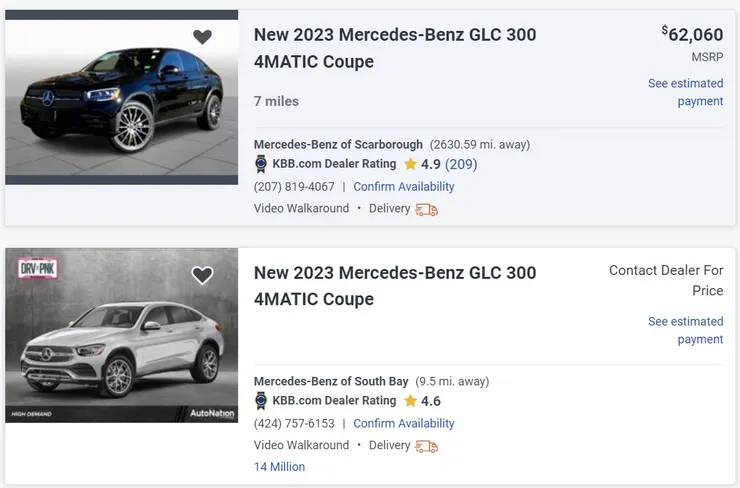
Task: Open the silver Mercedes GLC 300 photo
Action: click(x=121, y=335)
